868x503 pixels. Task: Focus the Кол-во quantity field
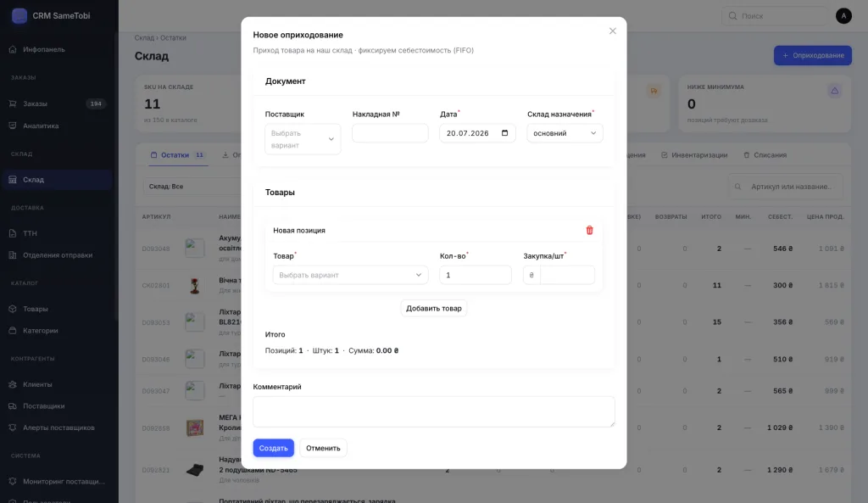coord(476,275)
